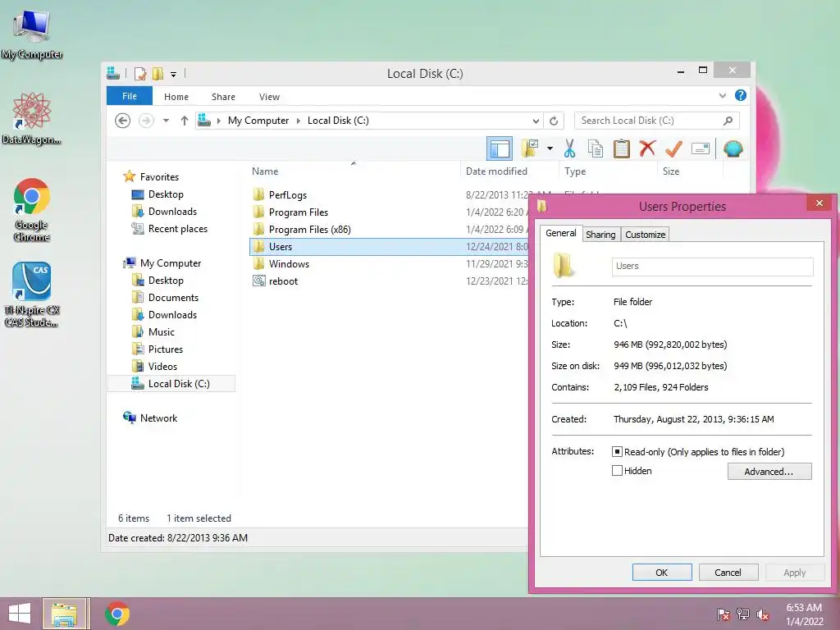Click Cancel in Users Properties
This screenshot has height=630, width=840.
tap(728, 572)
